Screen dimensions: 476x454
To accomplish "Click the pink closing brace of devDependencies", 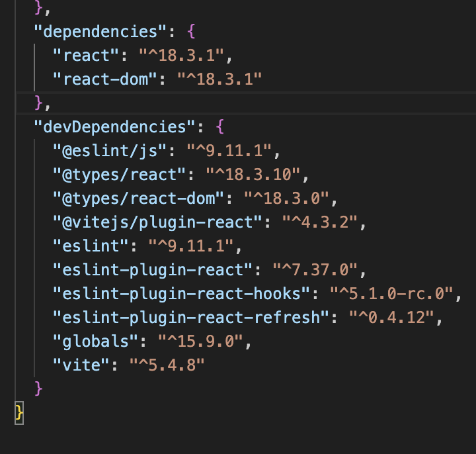I will point(38,388).
